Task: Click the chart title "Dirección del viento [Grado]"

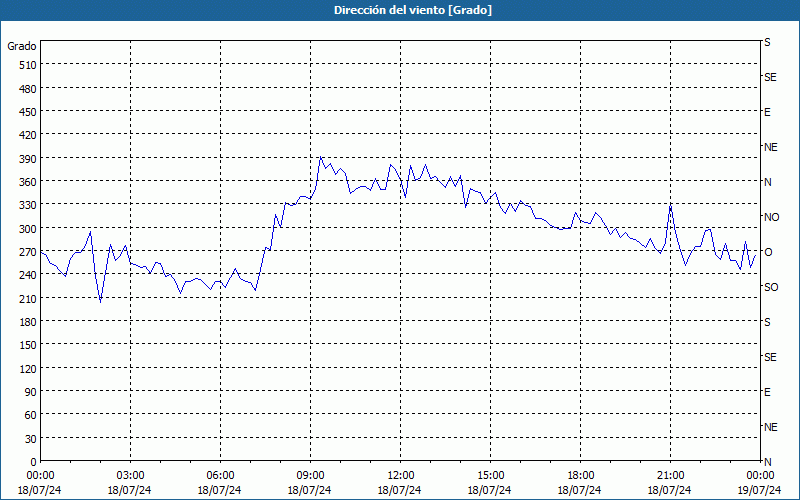Action: pyautogui.click(x=413, y=10)
